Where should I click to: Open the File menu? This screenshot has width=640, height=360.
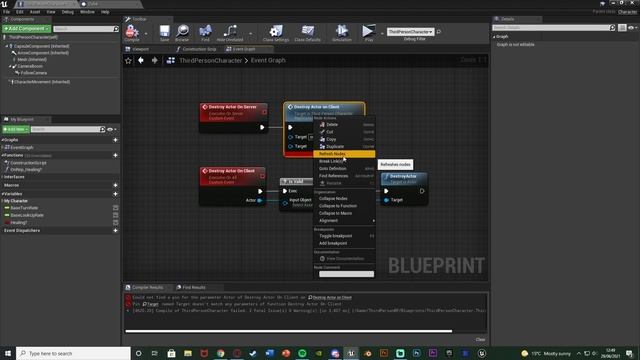(7, 12)
